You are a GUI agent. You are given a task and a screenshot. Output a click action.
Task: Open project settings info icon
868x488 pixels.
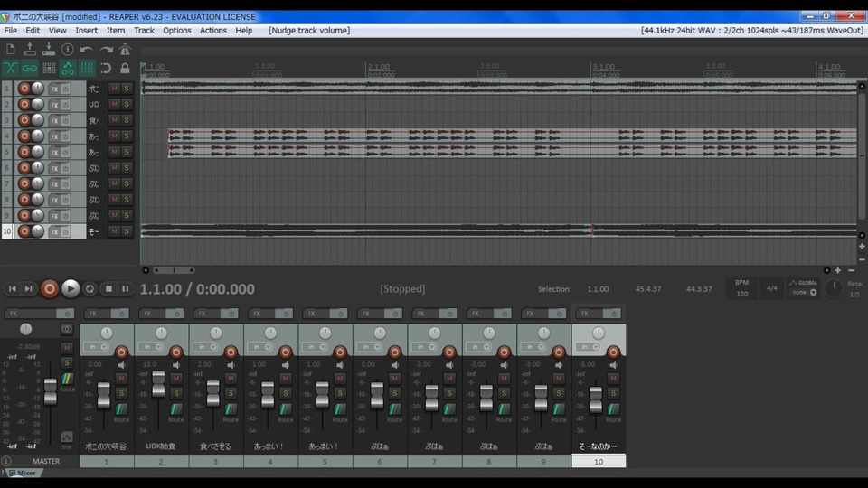pos(68,49)
